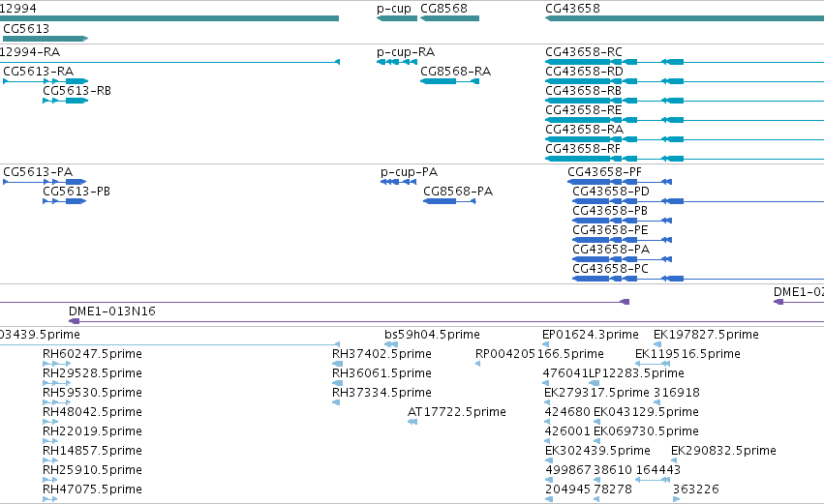
Task: Click transcript label CG5613-RB
Action: 76,90
